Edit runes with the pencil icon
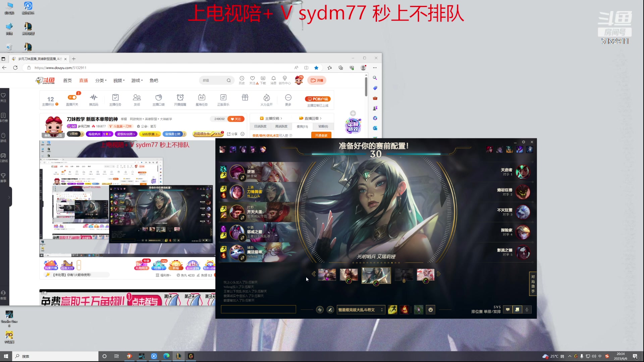644x362 pixels. pyautogui.click(x=330, y=310)
